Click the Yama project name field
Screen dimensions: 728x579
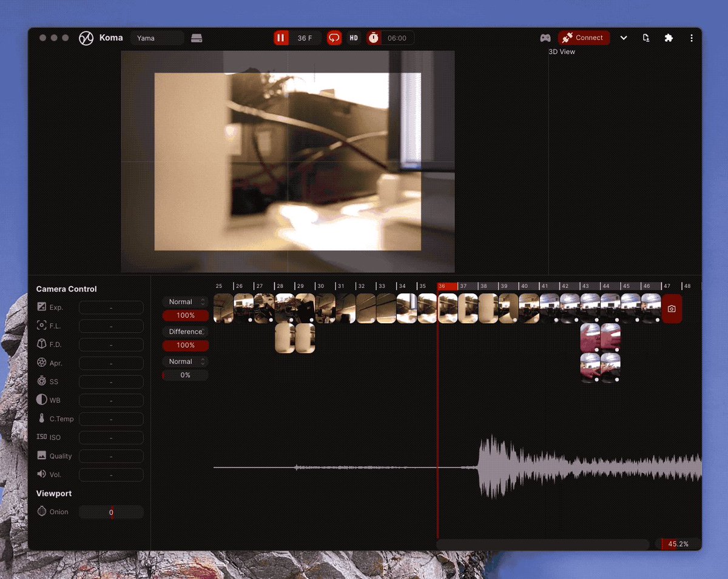157,38
